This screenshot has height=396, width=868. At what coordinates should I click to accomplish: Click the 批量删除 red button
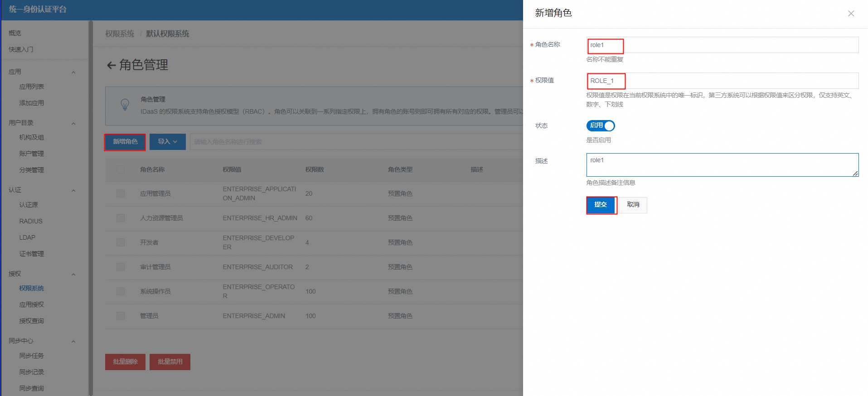[125, 362]
